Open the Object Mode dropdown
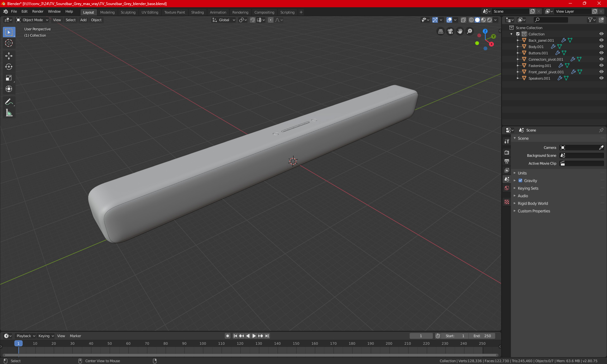The width and height of the screenshot is (607, 364). pos(32,20)
